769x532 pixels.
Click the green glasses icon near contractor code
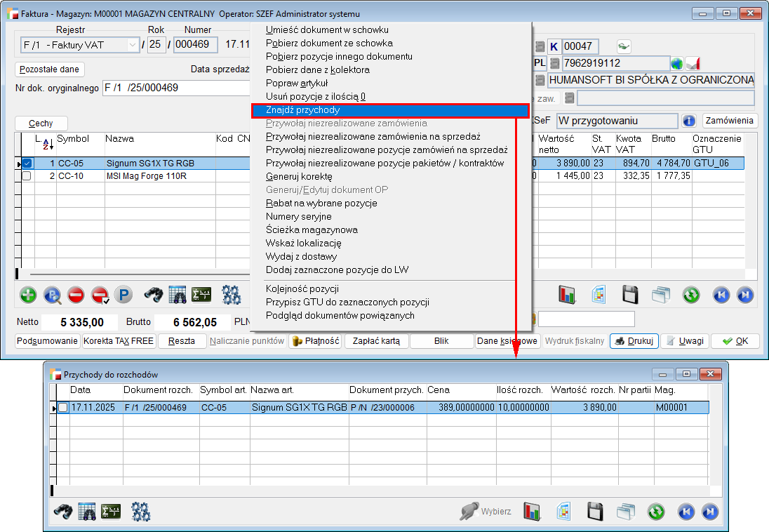coord(623,46)
